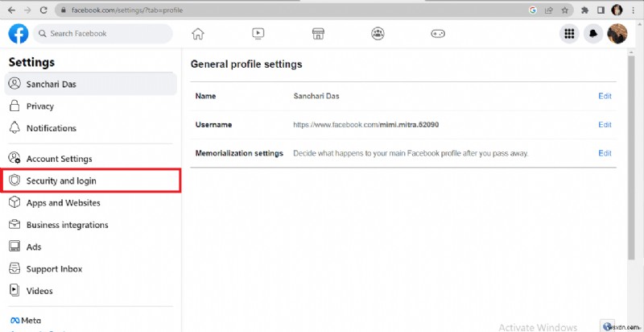Open the Chrome three-dot menu
Screen dimensions: 644x332
click(634, 10)
